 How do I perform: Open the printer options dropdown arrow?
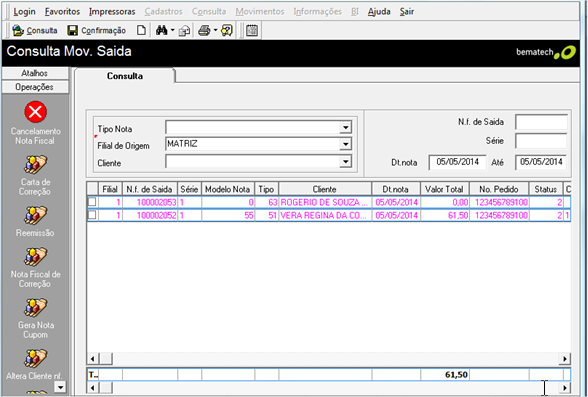click(x=216, y=30)
